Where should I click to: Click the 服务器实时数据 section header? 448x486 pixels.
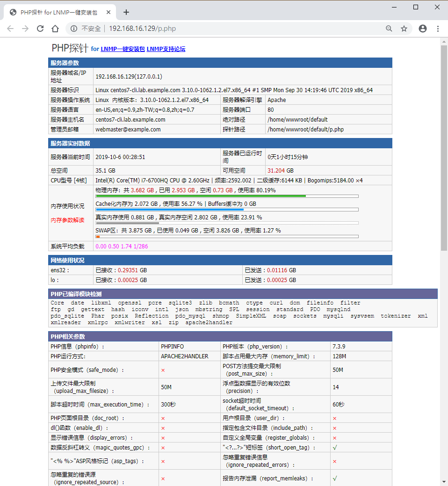pyautogui.click(x=220, y=143)
